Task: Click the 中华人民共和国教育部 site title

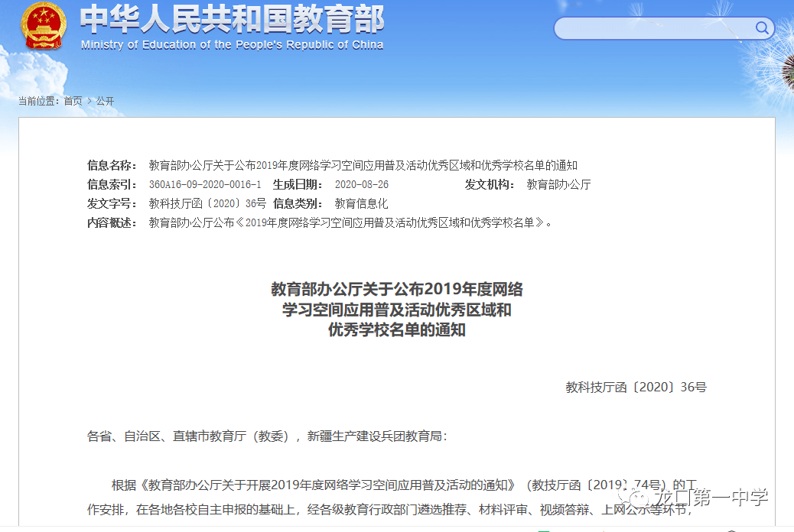Action: click(232, 19)
